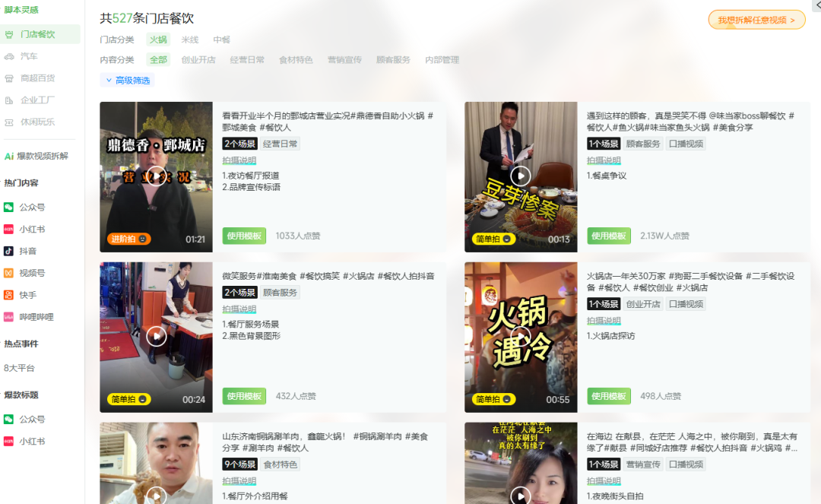The image size is (821, 504).
Task: Open the 脚本灵感 header at top left
Action: (21, 10)
